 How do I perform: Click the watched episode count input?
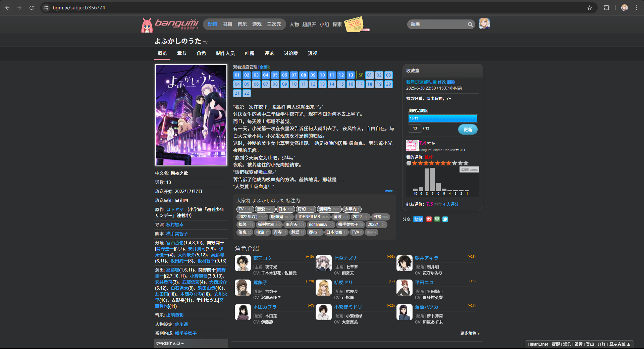coord(415,129)
